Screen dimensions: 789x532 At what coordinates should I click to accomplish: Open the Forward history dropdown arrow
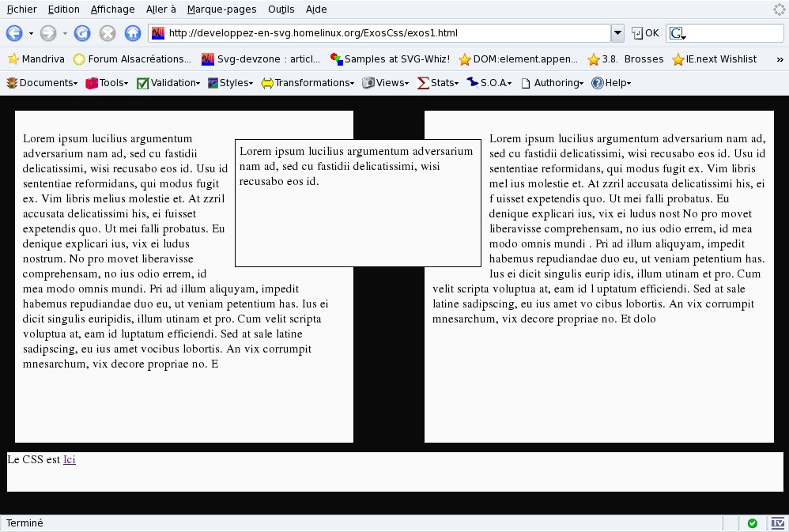(x=65, y=34)
